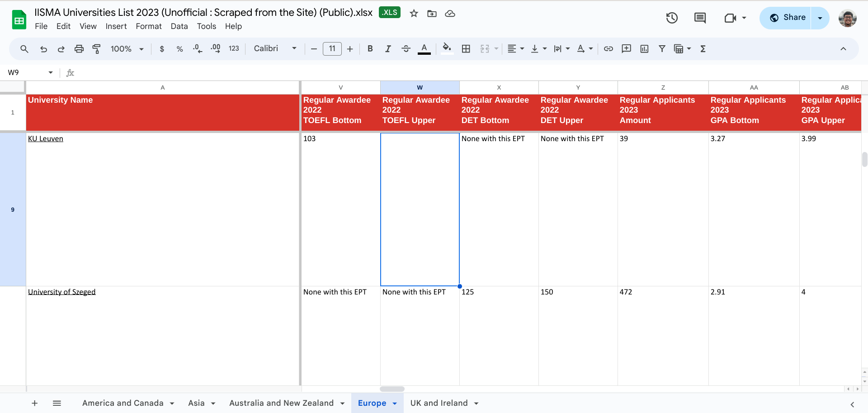Open the View menu
Viewport: 868px width, 413px height.
[x=88, y=26]
